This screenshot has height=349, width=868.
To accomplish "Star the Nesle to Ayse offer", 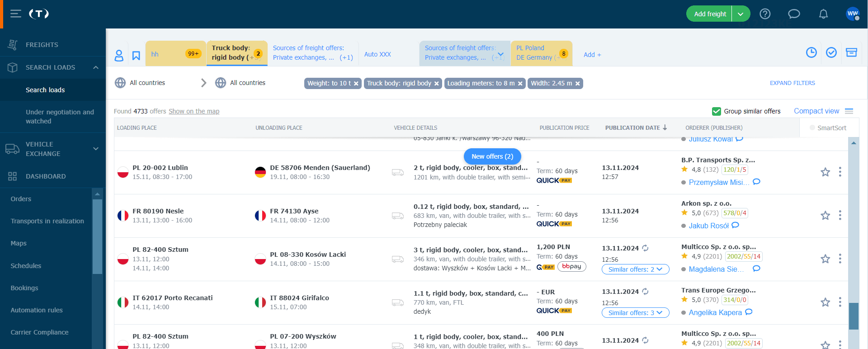I will click(825, 215).
